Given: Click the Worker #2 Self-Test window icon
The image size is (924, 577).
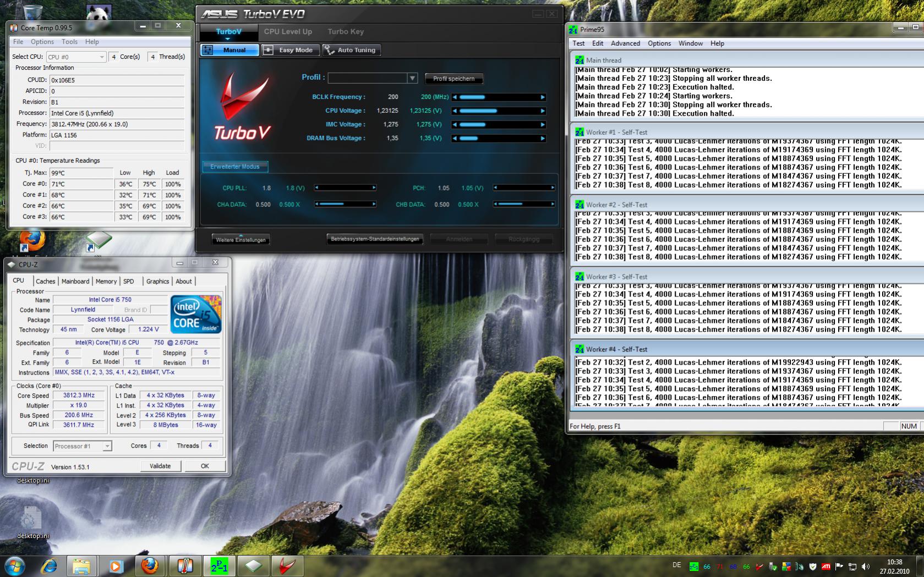Looking at the screenshot, I should (579, 205).
